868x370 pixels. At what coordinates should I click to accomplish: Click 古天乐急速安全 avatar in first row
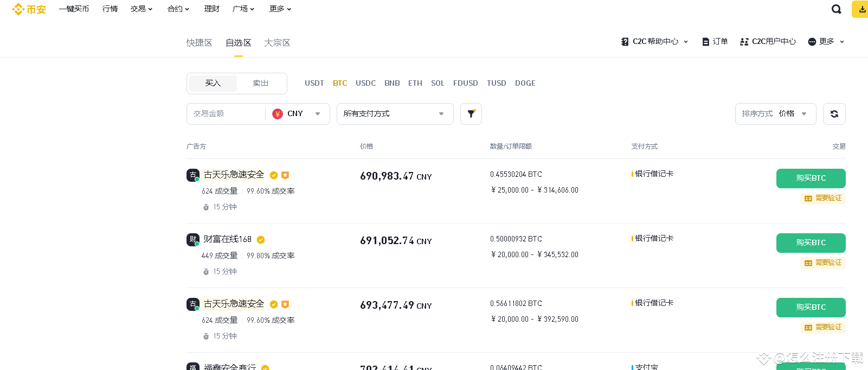[193, 175]
